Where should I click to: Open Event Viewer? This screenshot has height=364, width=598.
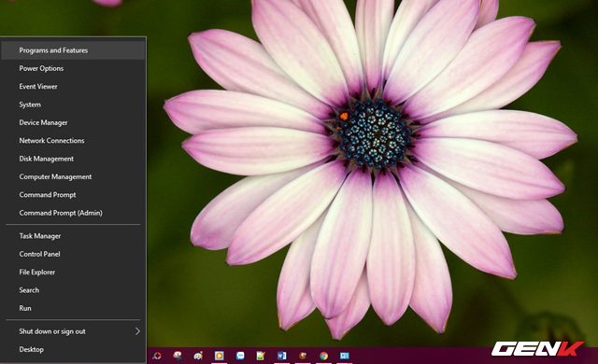tap(73, 87)
